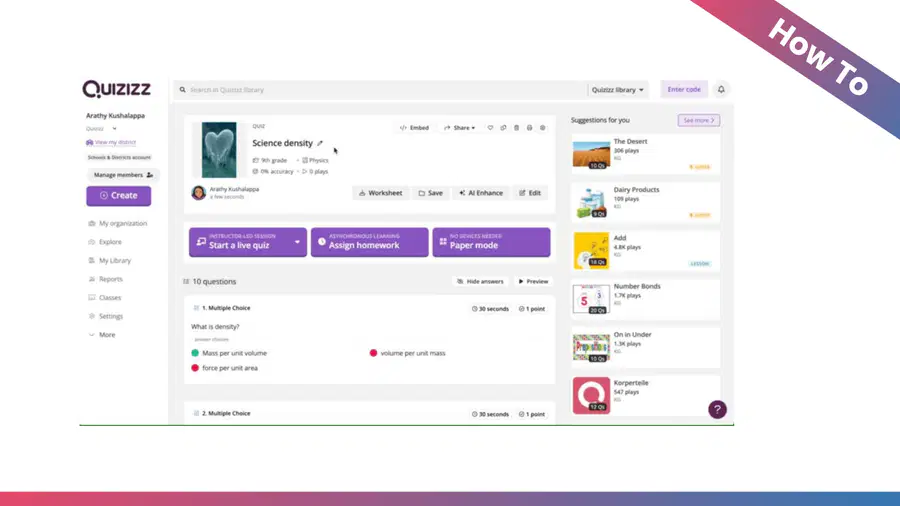
Task: Open quiz settings gear icon
Action: point(542,128)
